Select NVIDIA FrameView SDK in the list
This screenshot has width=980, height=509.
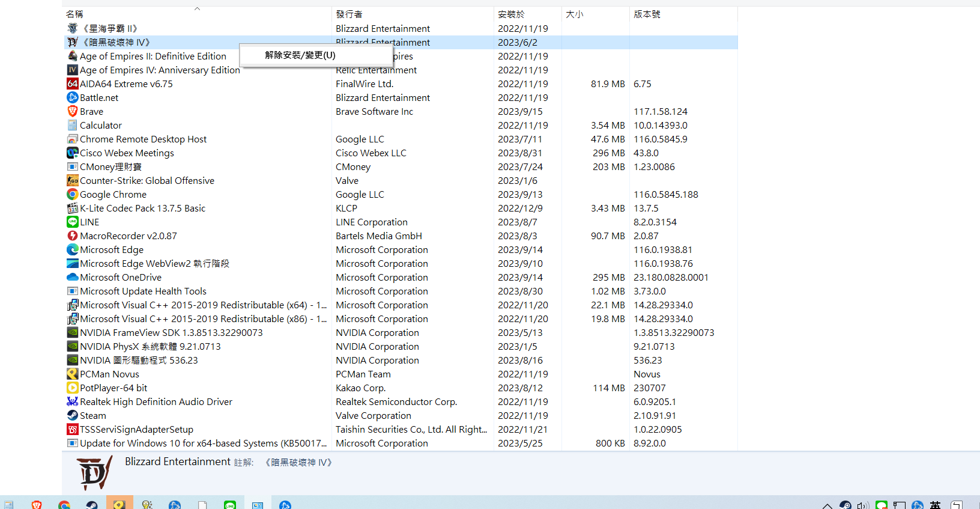(x=171, y=332)
